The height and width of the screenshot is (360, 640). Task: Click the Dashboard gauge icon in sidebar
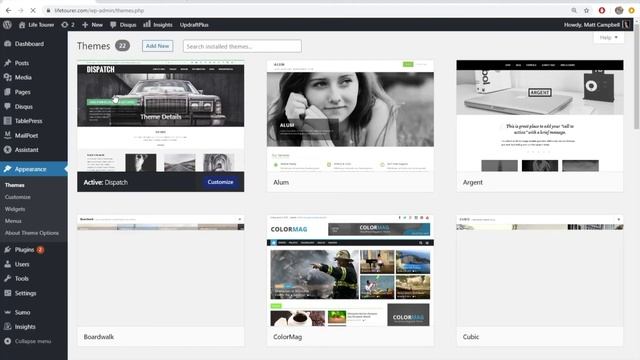pos(7,44)
